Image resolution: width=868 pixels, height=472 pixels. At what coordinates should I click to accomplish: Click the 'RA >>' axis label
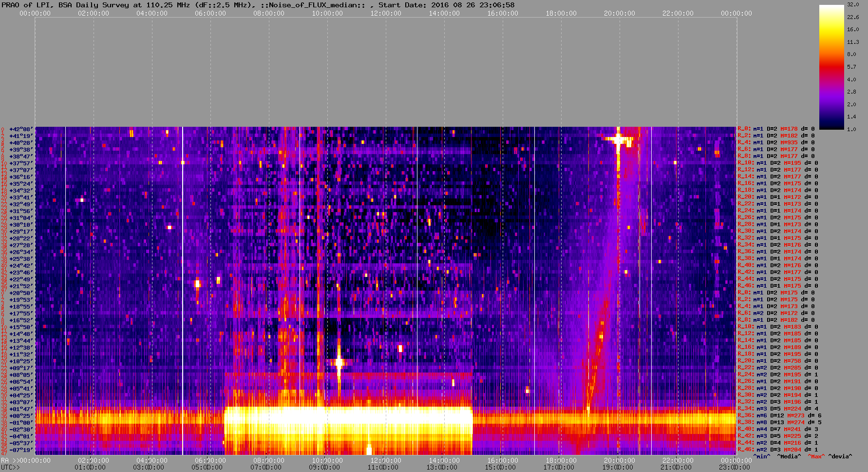point(9,461)
